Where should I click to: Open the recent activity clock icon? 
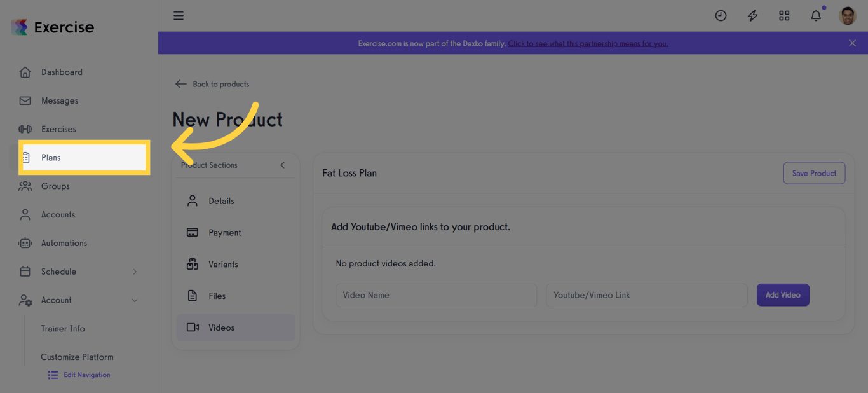coord(721,15)
